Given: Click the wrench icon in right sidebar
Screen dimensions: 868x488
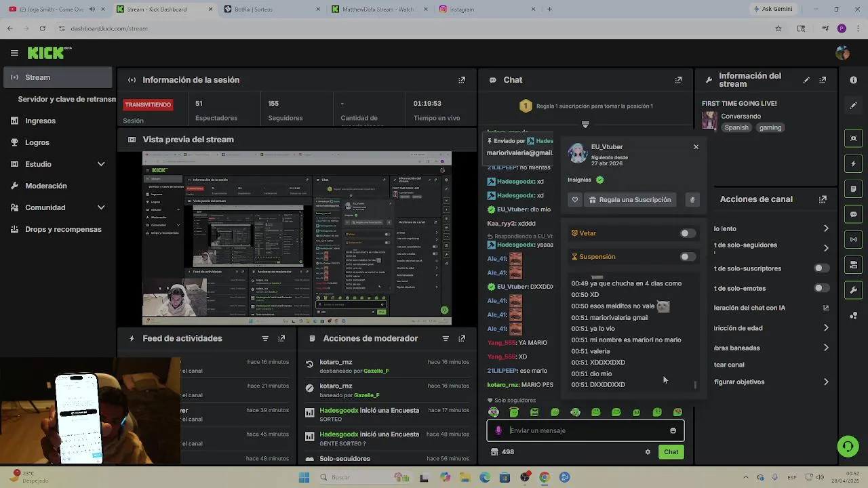Looking at the screenshot, I should 853,290.
